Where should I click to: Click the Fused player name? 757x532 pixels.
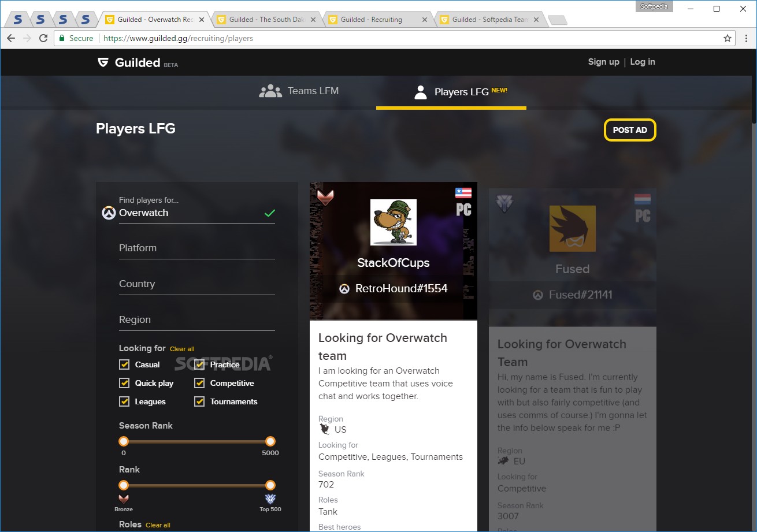click(573, 269)
